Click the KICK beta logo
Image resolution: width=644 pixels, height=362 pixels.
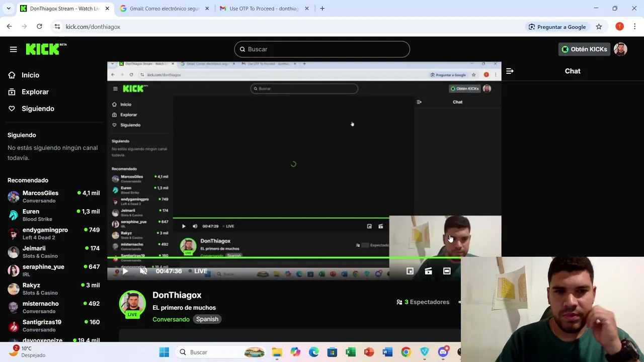click(46, 49)
